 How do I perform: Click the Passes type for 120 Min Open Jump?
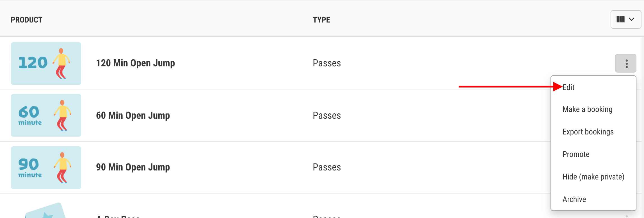pos(327,63)
